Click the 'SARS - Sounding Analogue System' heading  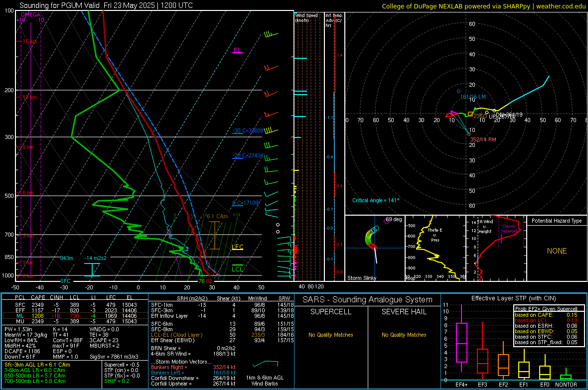368,300
